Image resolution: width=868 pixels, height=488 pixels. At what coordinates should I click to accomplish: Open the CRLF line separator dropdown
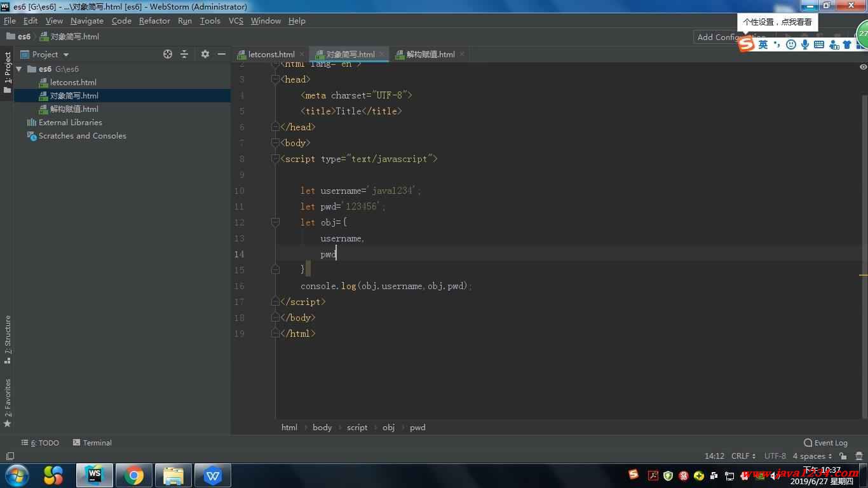point(743,456)
